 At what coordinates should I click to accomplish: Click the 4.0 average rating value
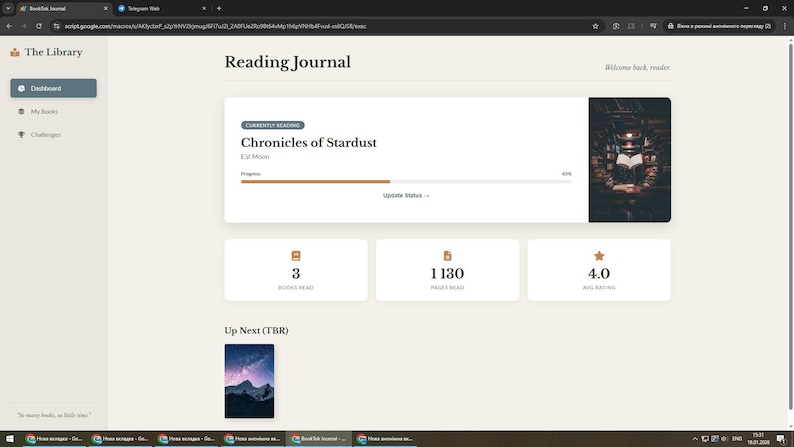click(599, 273)
